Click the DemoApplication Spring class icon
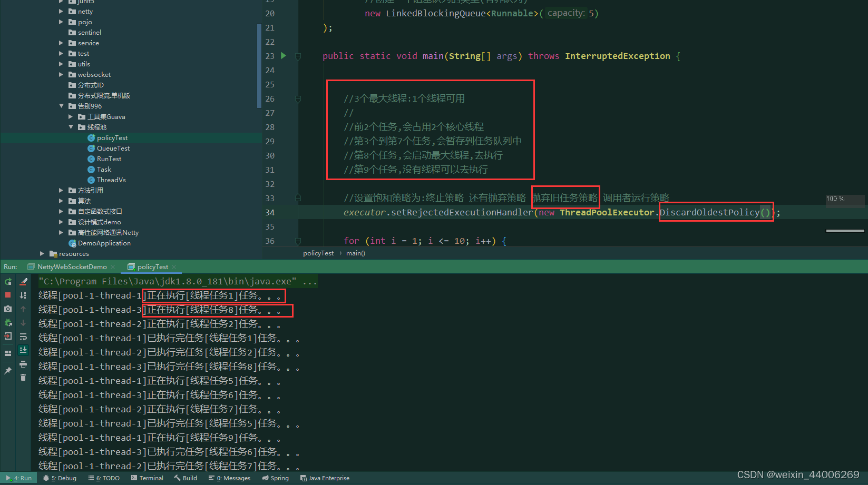Image resolution: width=868 pixels, height=485 pixels. (72, 243)
